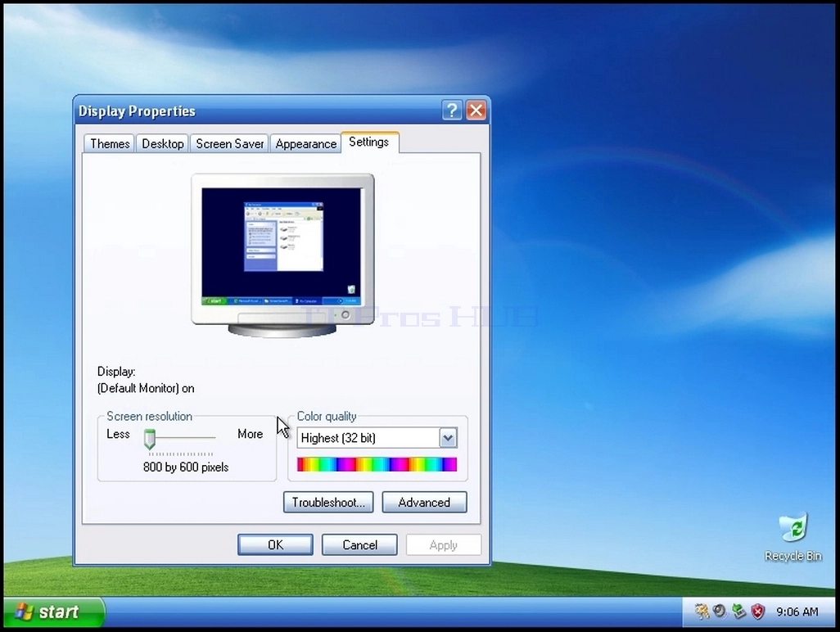Click the screen resolution slider thumb
This screenshot has width=840, height=632.
[x=150, y=439]
